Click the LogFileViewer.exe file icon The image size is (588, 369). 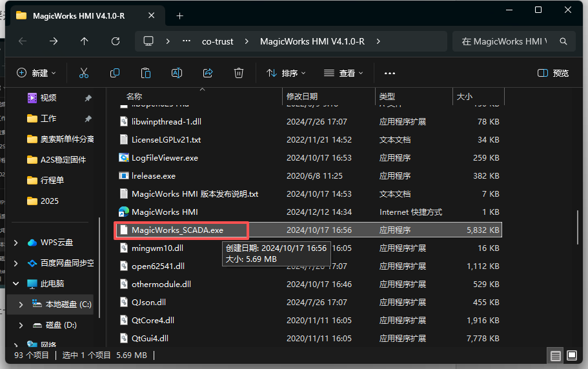(x=124, y=157)
